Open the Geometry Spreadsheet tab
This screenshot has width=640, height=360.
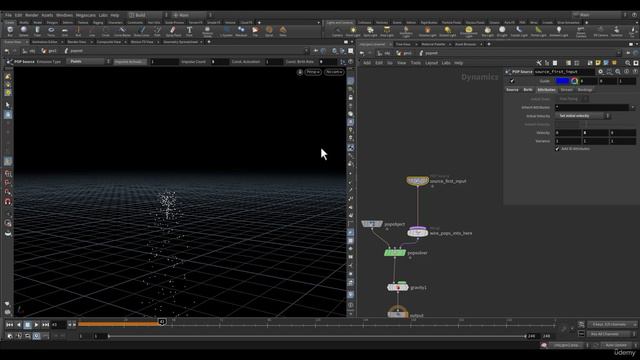tap(181, 42)
